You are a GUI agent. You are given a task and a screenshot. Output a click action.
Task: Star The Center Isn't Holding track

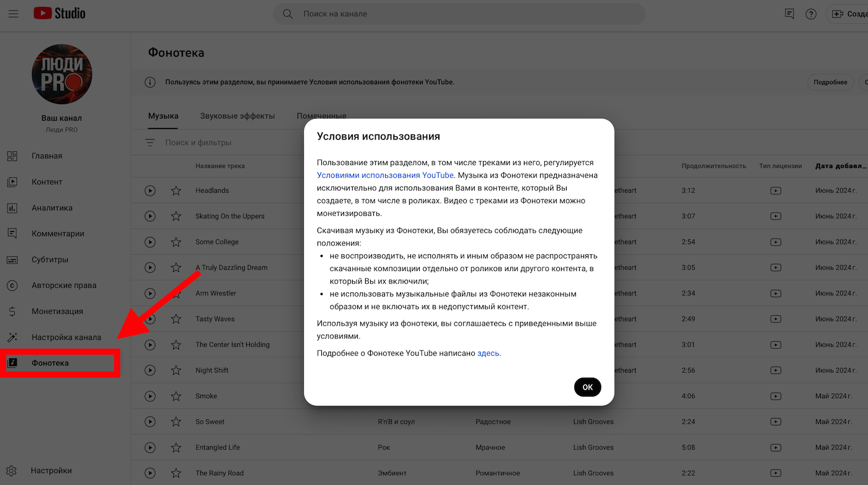[x=176, y=345]
